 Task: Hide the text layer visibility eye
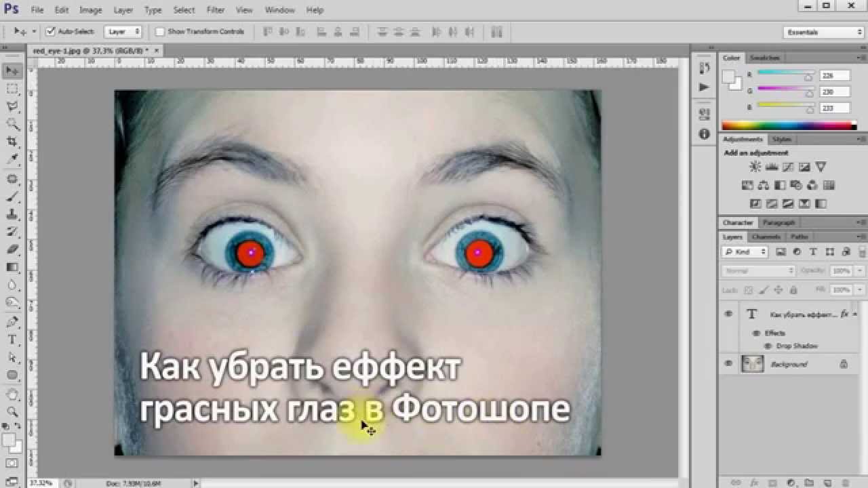pyautogui.click(x=728, y=314)
